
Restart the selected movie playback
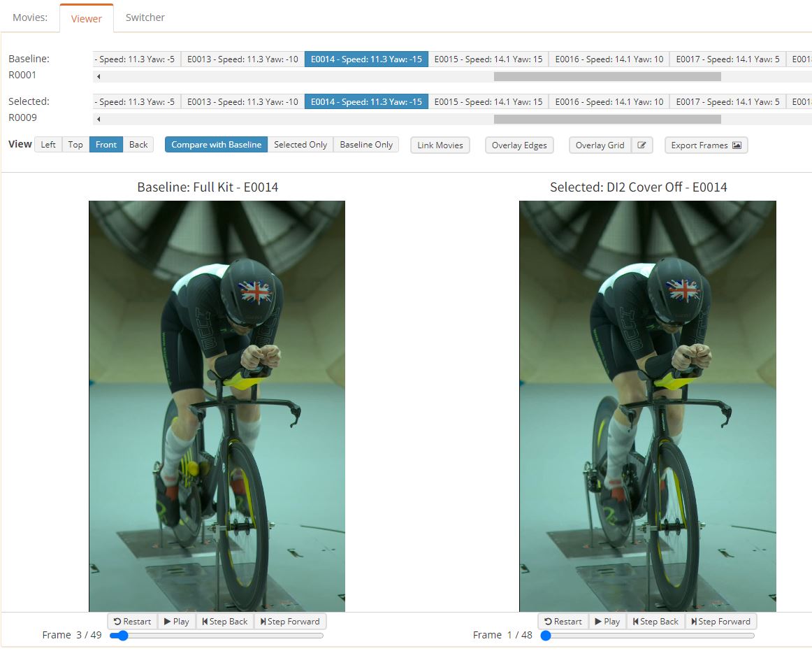coord(563,621)
